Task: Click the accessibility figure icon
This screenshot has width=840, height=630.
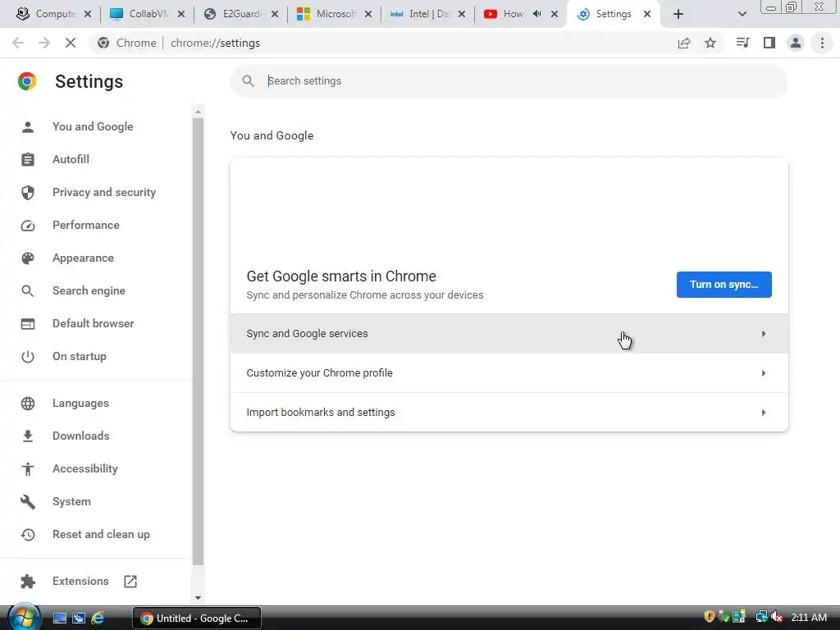Action: click(28, 469)
